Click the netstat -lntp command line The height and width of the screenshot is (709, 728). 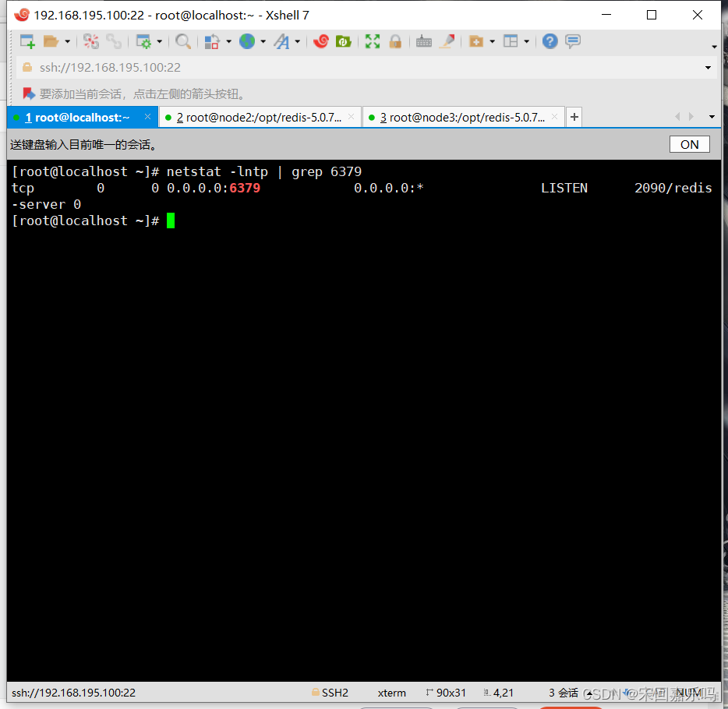coord(263,171)
